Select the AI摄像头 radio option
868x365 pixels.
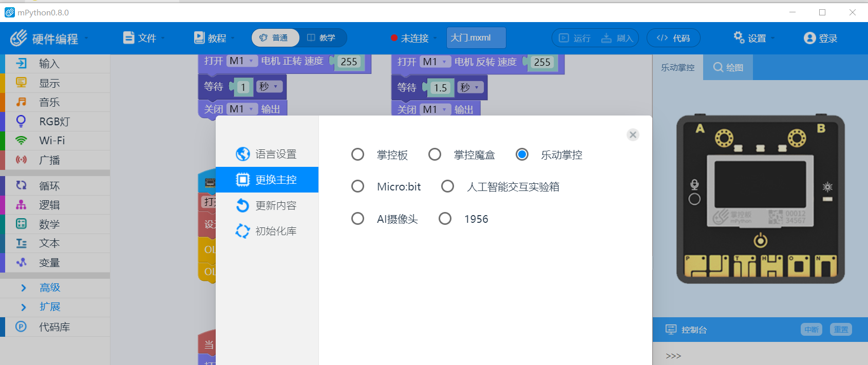357,219
